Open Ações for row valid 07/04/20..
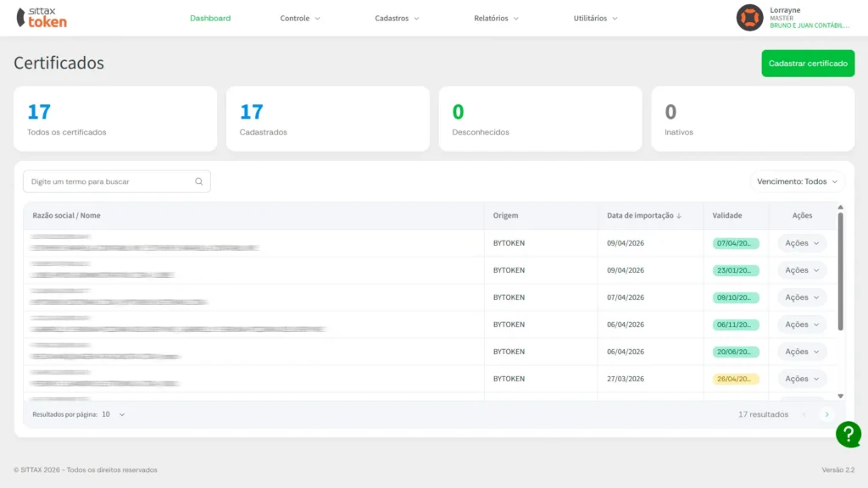The width and height of the screenshot is (868, 488). [802, 243]
